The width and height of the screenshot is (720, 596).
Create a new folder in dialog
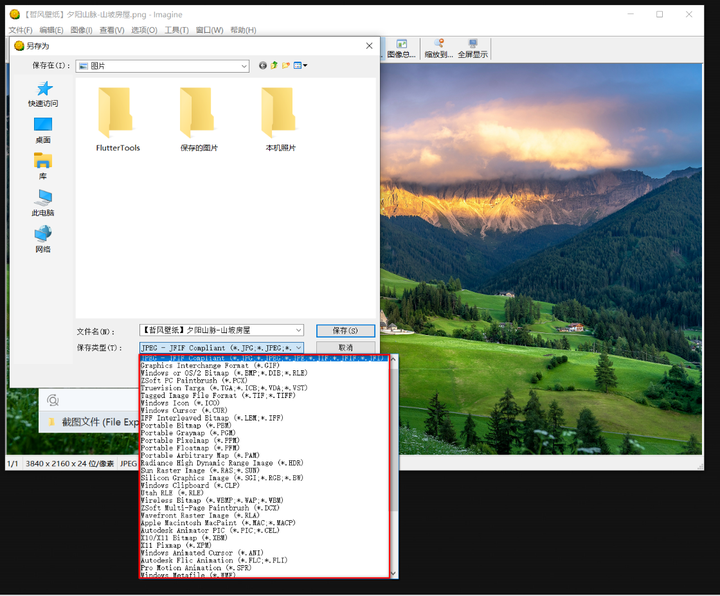pos(286,66)
